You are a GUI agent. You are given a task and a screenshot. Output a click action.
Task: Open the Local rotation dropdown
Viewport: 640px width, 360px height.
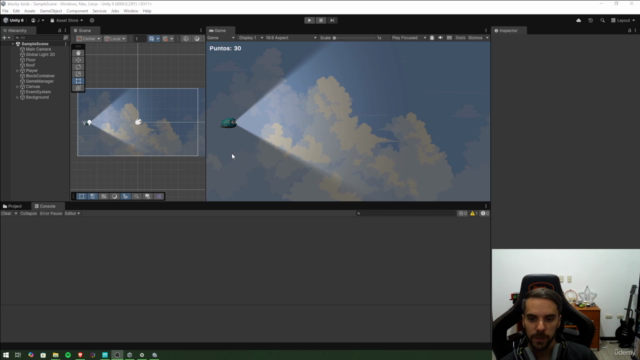coord(115,38)
